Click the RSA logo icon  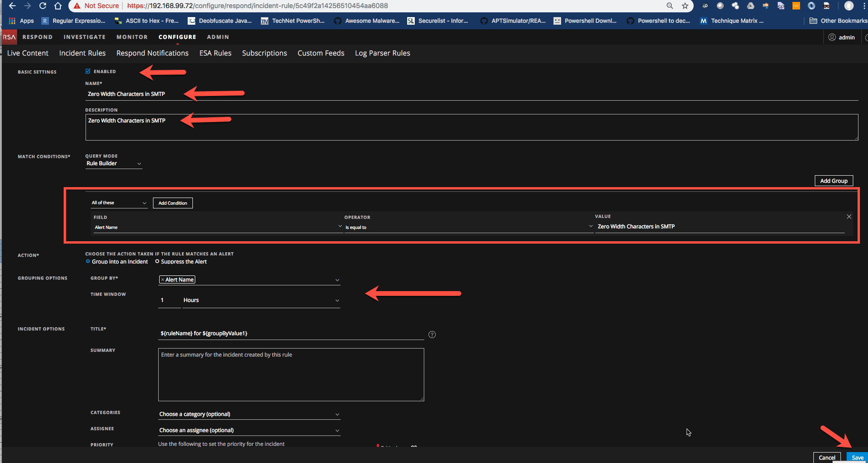[9, 37]
